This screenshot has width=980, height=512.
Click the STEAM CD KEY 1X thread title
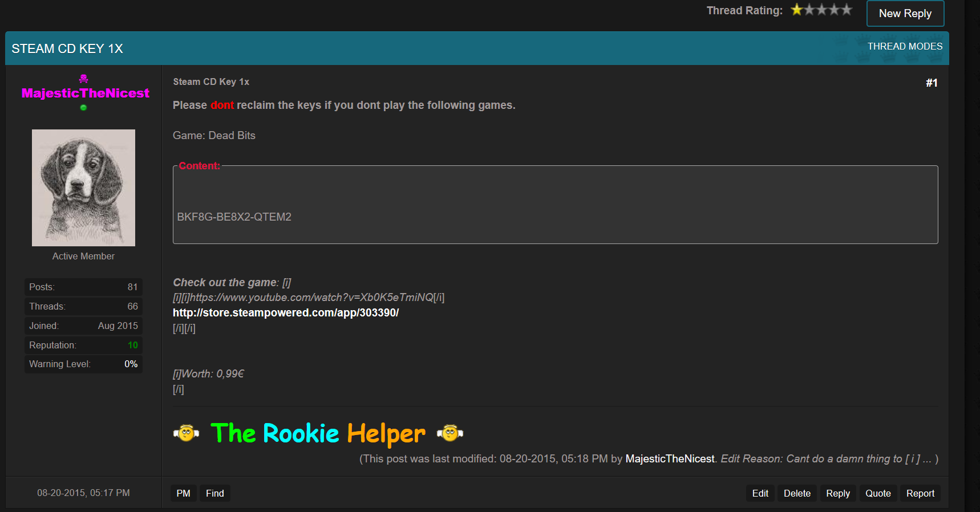pyautogui.click(x=67, y=49)
